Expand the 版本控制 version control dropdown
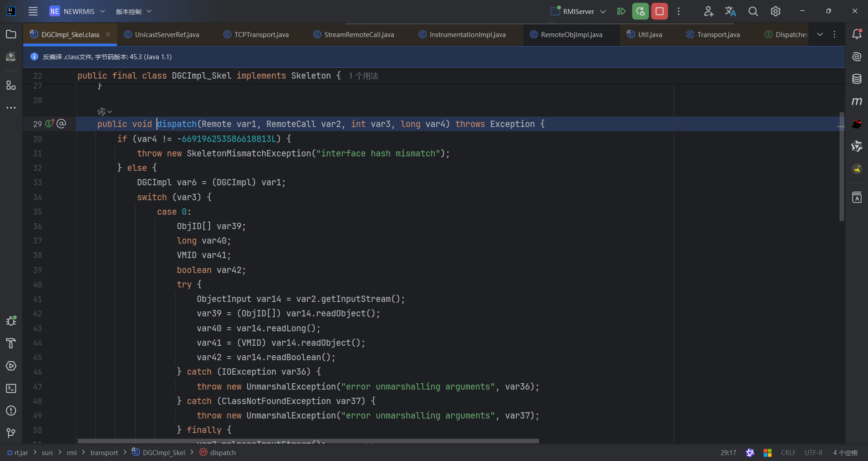 click(x=134, y=11)
